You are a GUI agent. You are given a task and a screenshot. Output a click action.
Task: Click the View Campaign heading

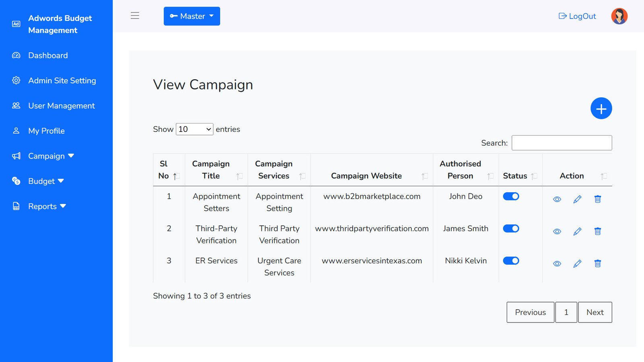click(203, 85)
